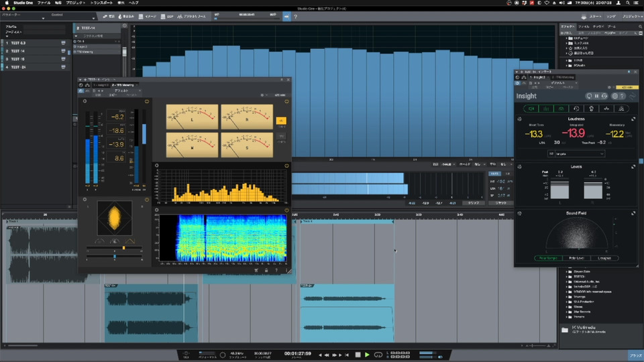
Task: Toggle the PPM button below the VU button
Action: click(x=281, y=136)
